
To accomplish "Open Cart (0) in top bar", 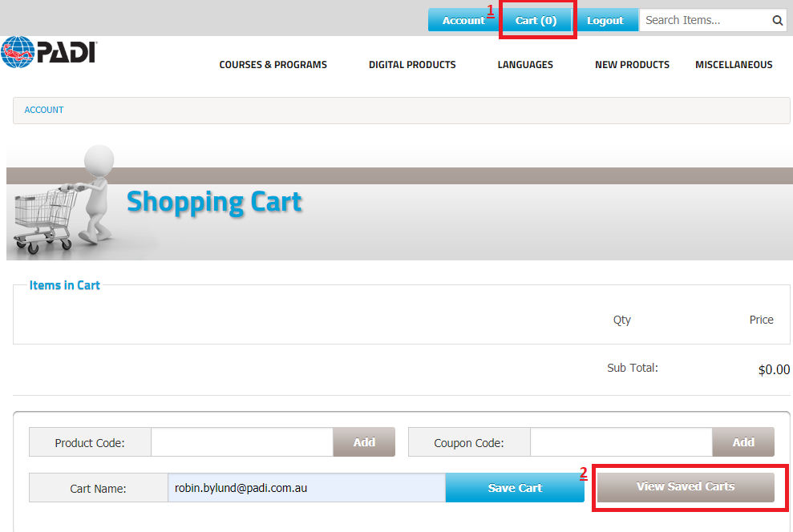I will pos(536,21).
